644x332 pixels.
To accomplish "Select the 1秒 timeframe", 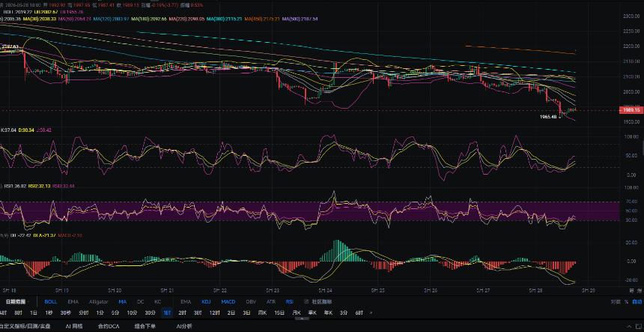I will [x=49, y=313].
